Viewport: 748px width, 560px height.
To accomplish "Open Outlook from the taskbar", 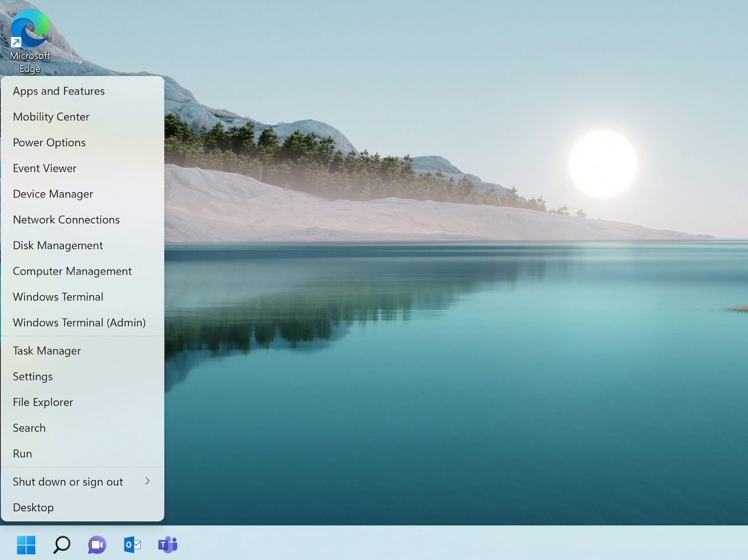I will (132, 544).
